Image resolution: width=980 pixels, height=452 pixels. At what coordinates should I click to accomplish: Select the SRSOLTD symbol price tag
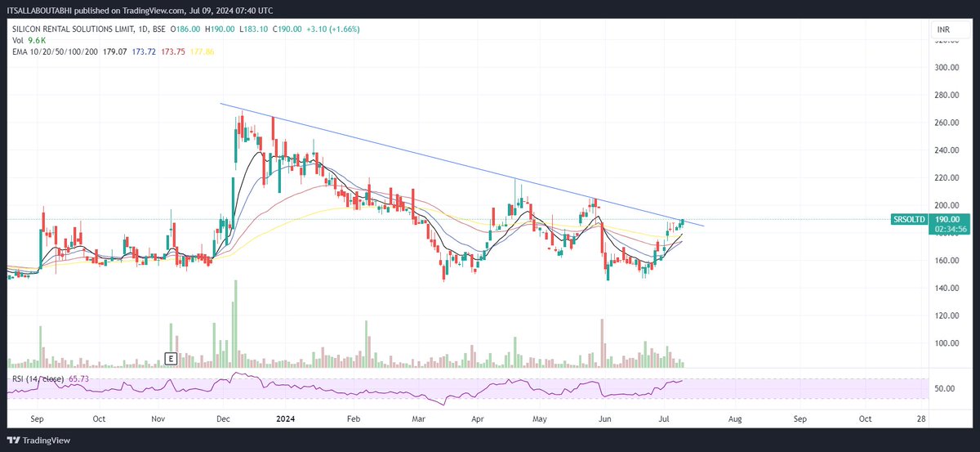(908, 219)
